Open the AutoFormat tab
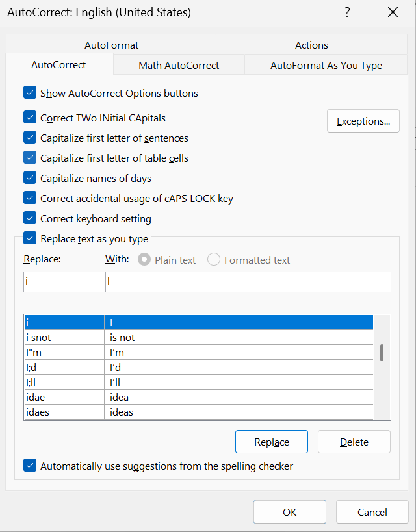 110,45
